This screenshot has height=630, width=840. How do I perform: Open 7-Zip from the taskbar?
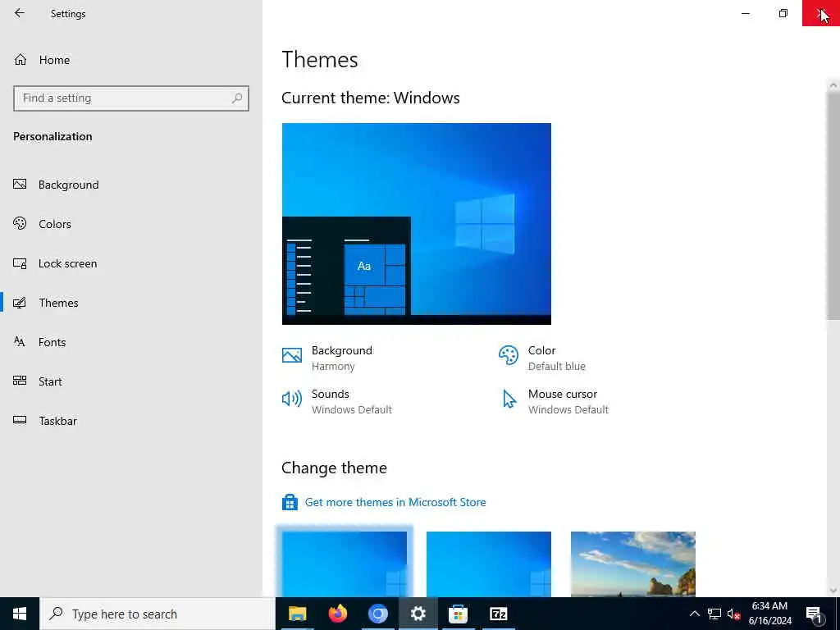coord(498,614)
